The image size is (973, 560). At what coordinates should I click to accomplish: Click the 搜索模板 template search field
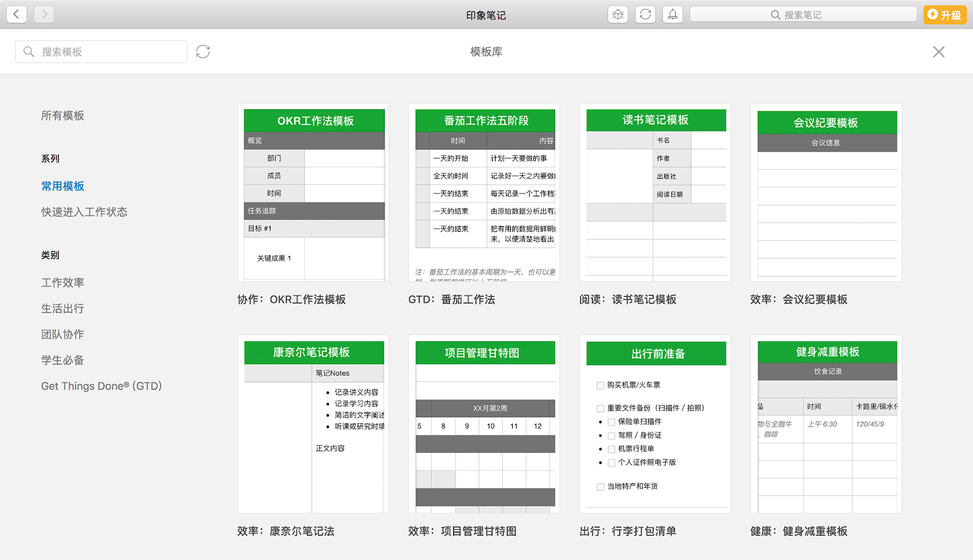point(102,52)
